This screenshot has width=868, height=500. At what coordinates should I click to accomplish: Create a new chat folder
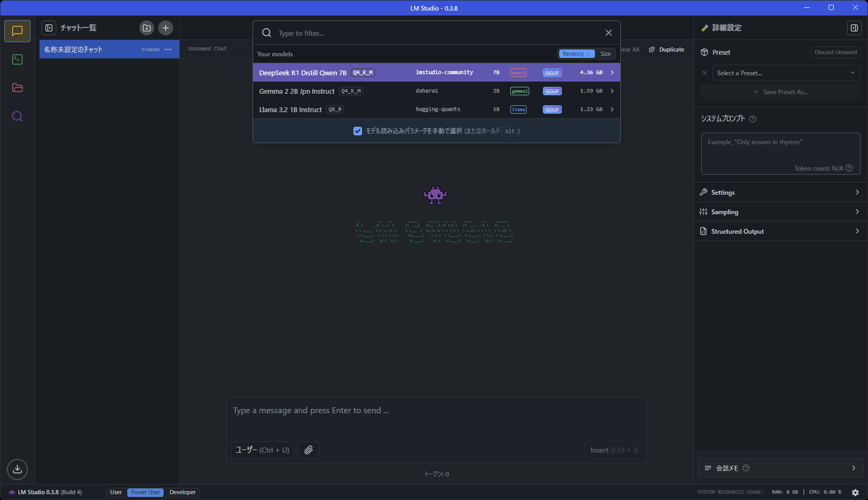point(147,28)
